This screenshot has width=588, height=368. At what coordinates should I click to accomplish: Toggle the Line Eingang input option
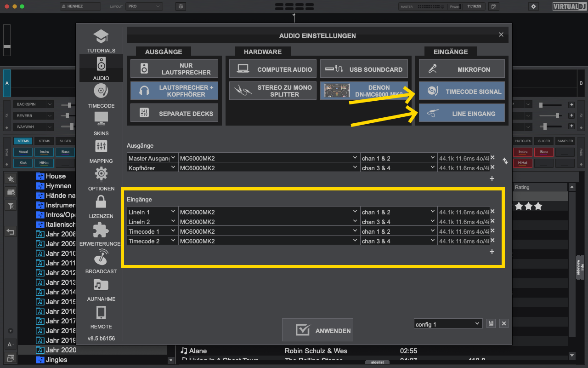(x=462, y=113)
